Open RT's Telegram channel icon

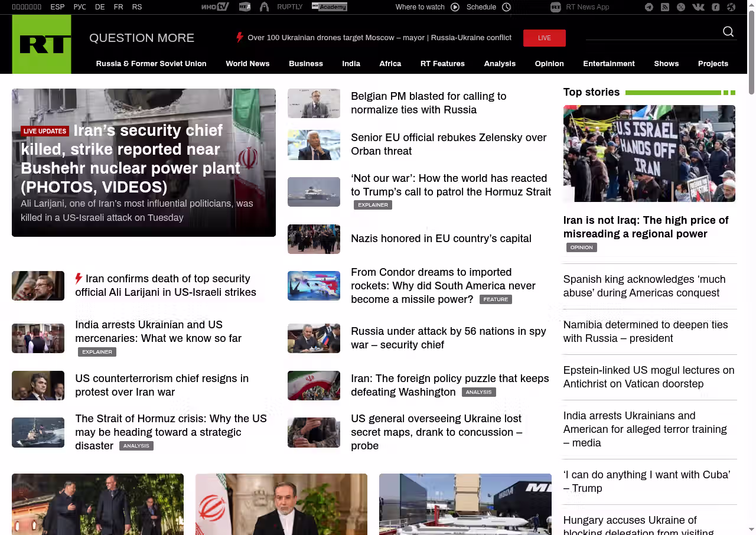(x=649, y=7)
